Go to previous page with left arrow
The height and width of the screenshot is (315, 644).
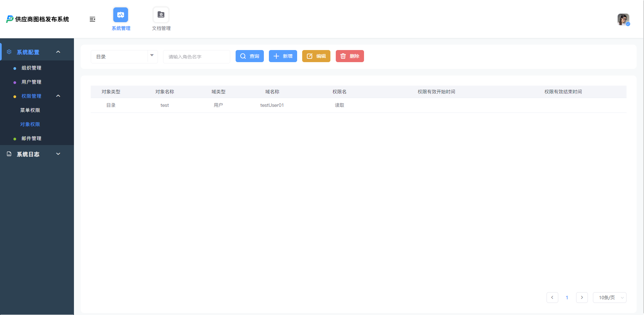click(552, 298)
